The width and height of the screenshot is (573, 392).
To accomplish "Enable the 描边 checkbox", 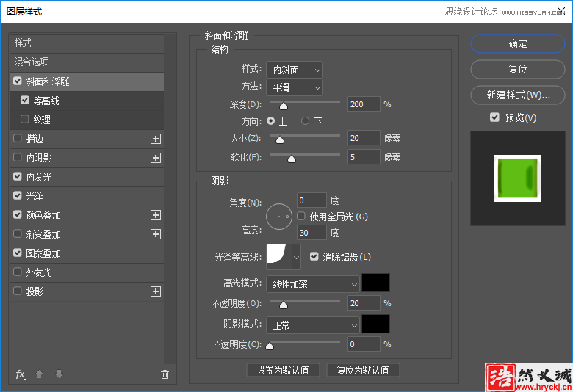I will 17,139.
